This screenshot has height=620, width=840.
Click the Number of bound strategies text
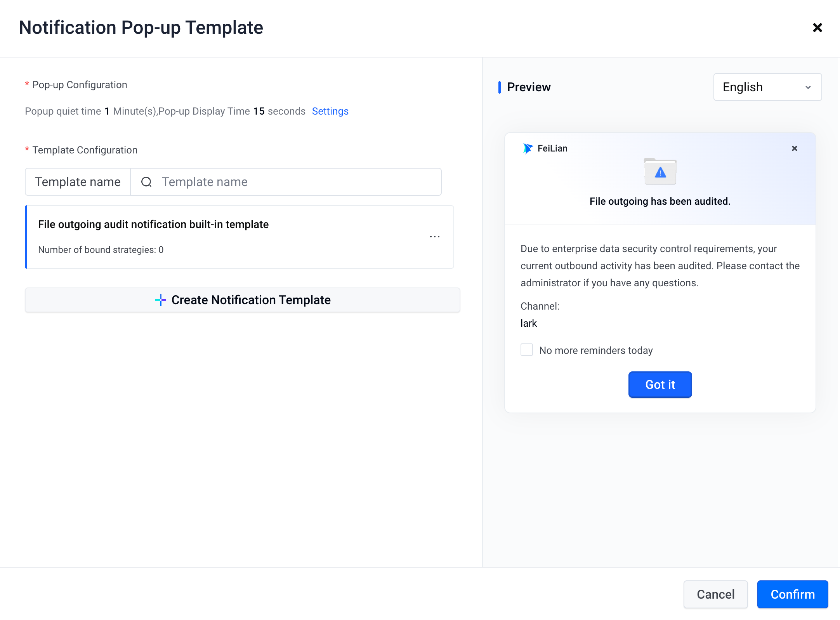click(101, 250)
